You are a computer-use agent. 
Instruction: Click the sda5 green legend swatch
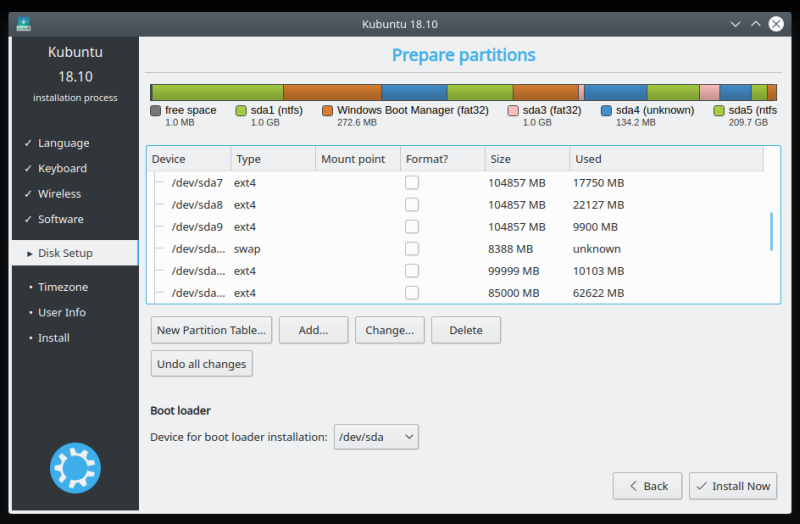719,110
